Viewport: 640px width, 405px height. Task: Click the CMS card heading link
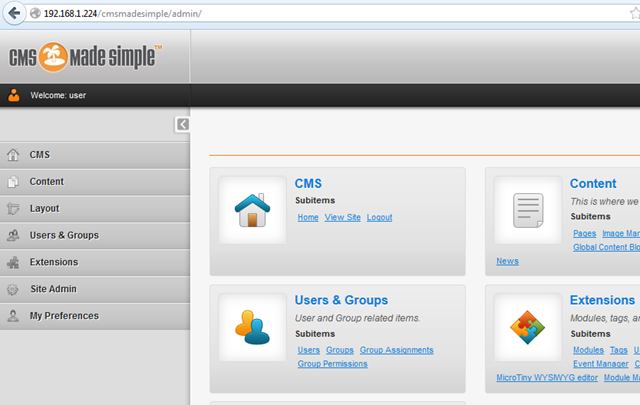[x=308, y=184]
